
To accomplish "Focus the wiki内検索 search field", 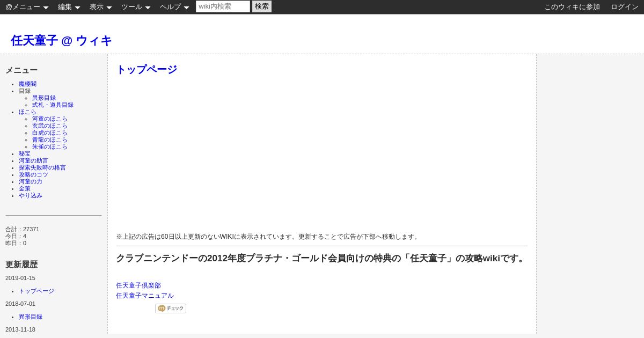I will (223, 6).
